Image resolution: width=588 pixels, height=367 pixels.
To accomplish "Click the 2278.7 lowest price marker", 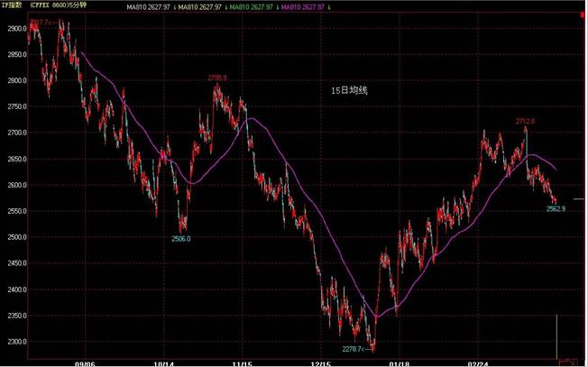I will click(359, 348).
